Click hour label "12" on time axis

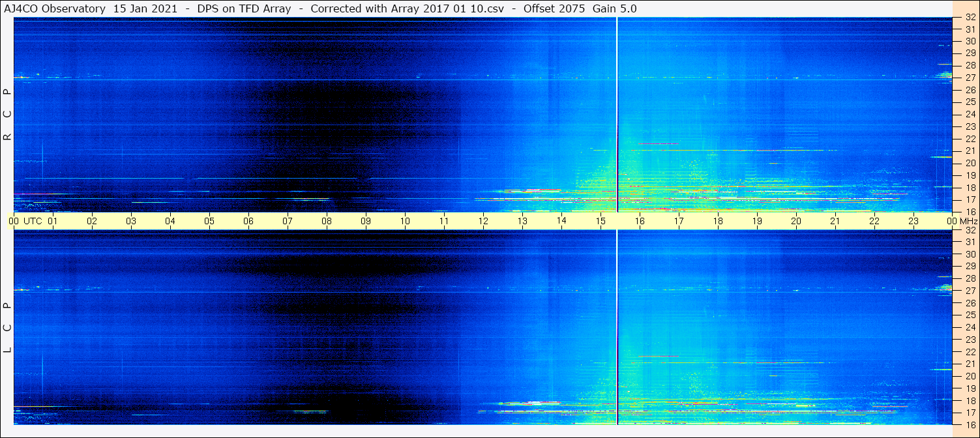point(483,221)
